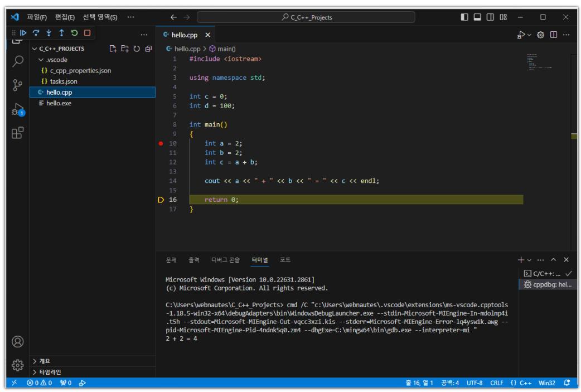Viewport: 581px width, 392px height.
Task: Go back in navigation history
Action: click(173, 17)
